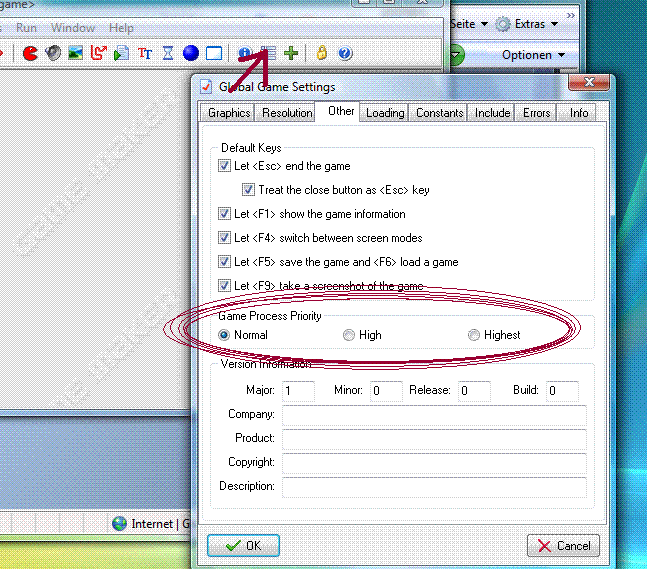Viewport: 647px width, 569px height.
Task: Toggle Let <F4> switch between screen modes
Action: coord(225,238)
